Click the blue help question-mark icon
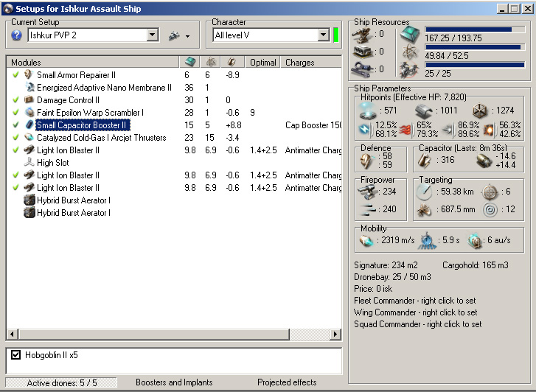The width and height of the screenshot is (536, 392). point(16,35)
